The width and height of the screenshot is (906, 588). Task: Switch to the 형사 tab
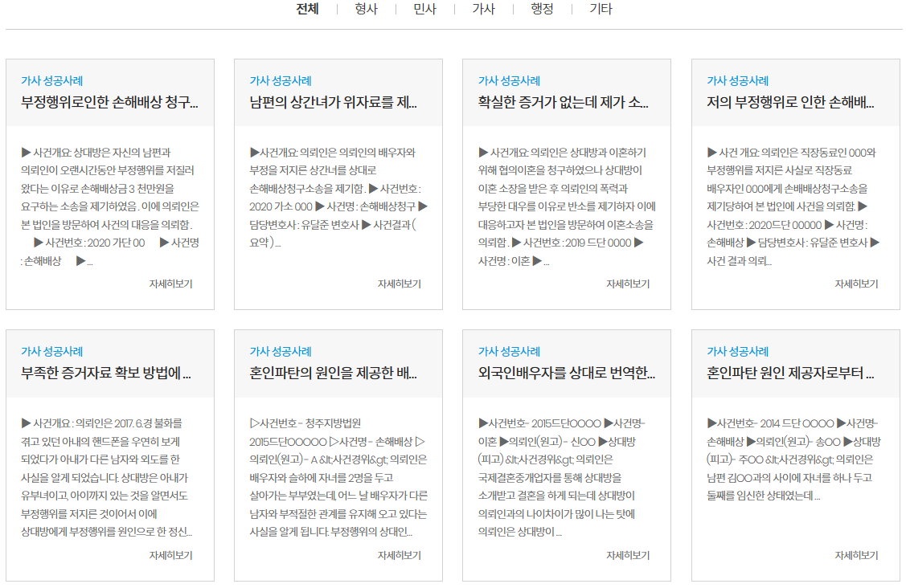point(366,10)
